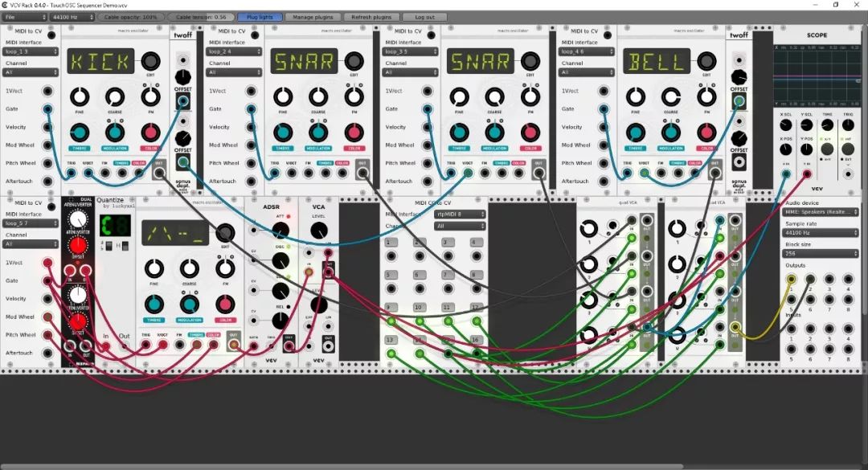Open the Audio device dropdown
868x470 pixels.
click(821, 212)
